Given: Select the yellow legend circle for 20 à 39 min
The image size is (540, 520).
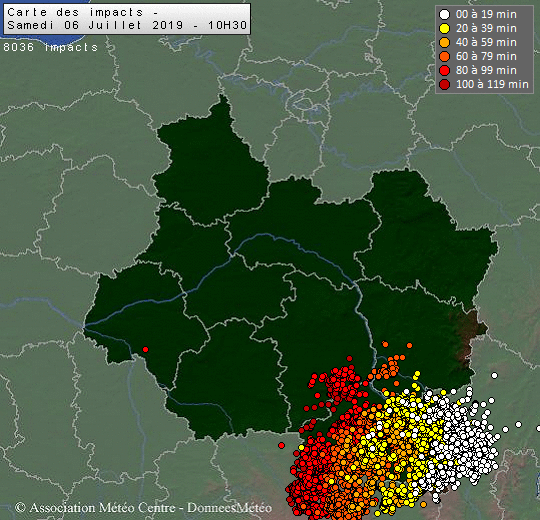Looking at the screenshot, I should [x=445, y=29].
